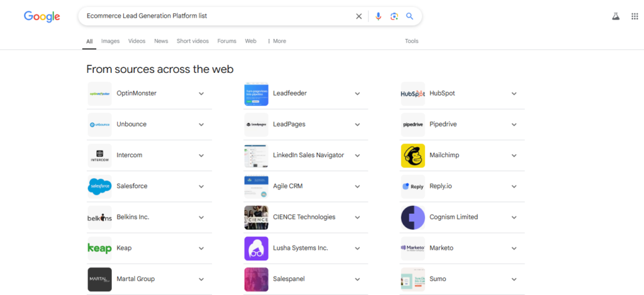This screenshot has height=295, width=644.
Task: Open the More filters menu
Action: 277,41
